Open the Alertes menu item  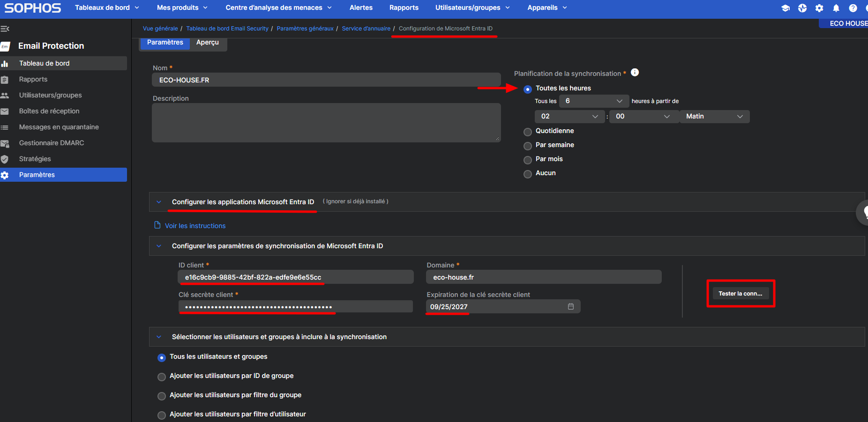(x=361, y=7)
